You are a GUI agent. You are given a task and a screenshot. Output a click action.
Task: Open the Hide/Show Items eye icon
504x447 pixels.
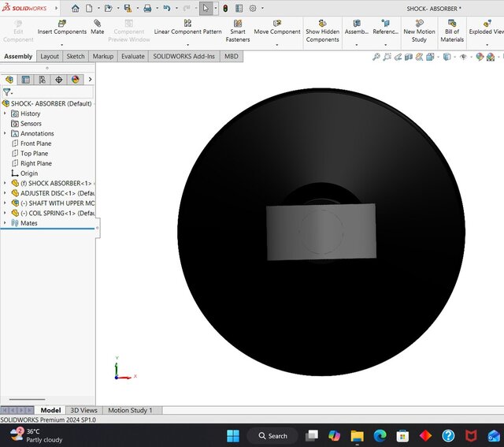coord(463,57)
